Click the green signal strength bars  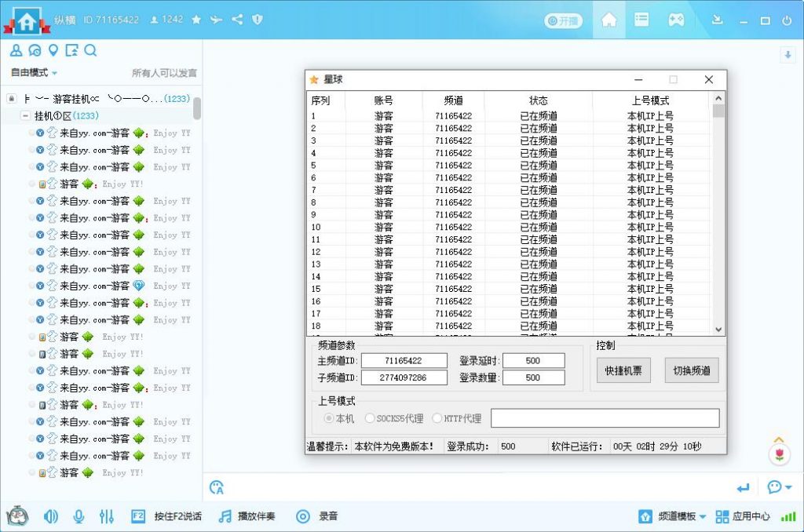[x=788, y=516]
